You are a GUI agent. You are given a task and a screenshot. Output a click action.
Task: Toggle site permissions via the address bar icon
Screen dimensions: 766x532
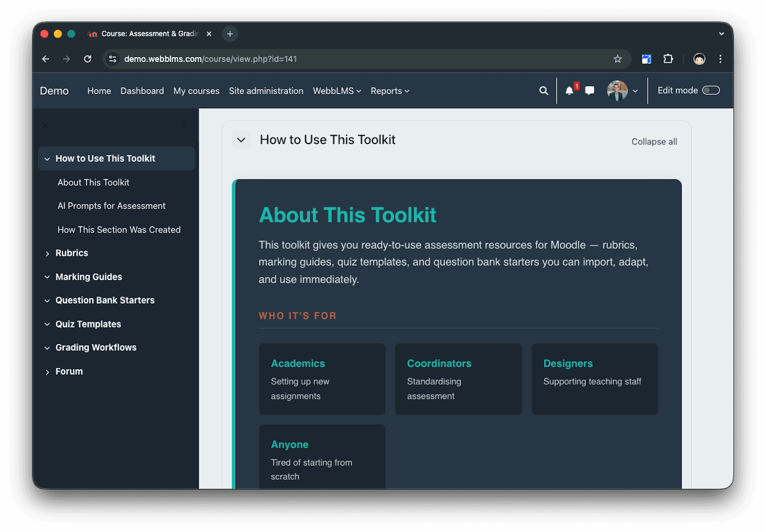coord(113,59)
